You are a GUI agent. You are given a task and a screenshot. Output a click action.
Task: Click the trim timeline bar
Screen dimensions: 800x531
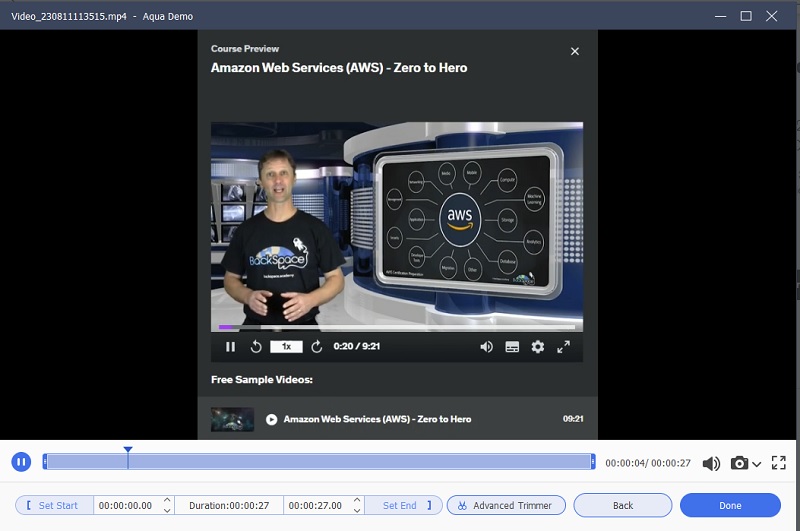[x=319, y=462]
